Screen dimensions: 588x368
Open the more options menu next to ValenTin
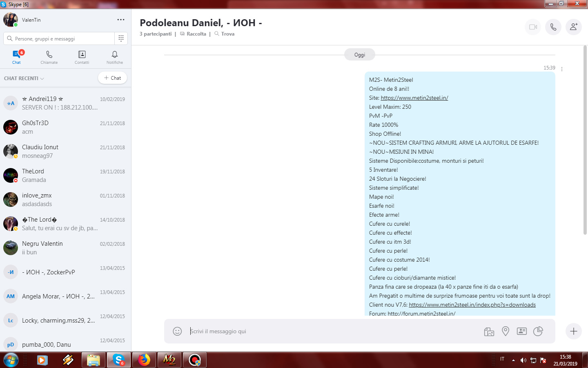coord(120,20)
